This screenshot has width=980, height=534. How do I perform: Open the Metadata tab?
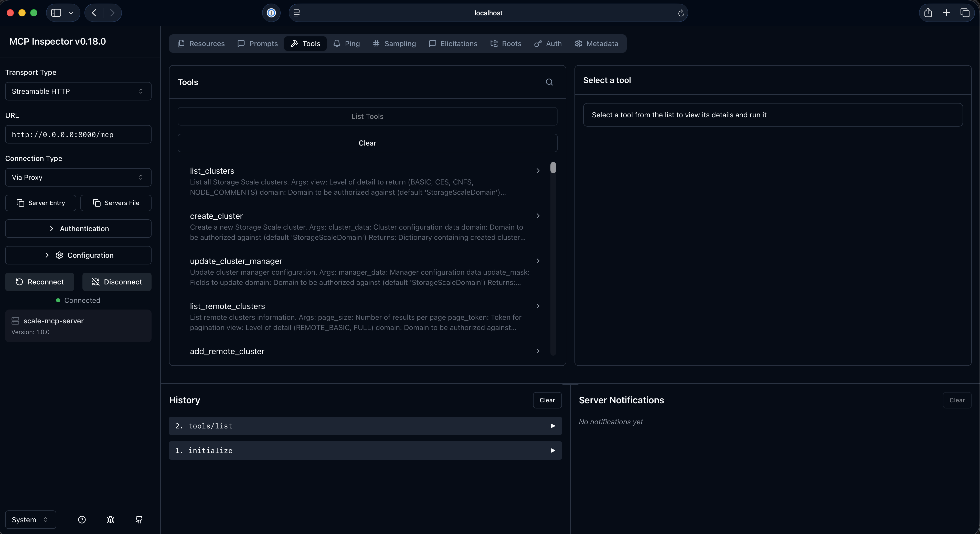[x=596, y=43]
